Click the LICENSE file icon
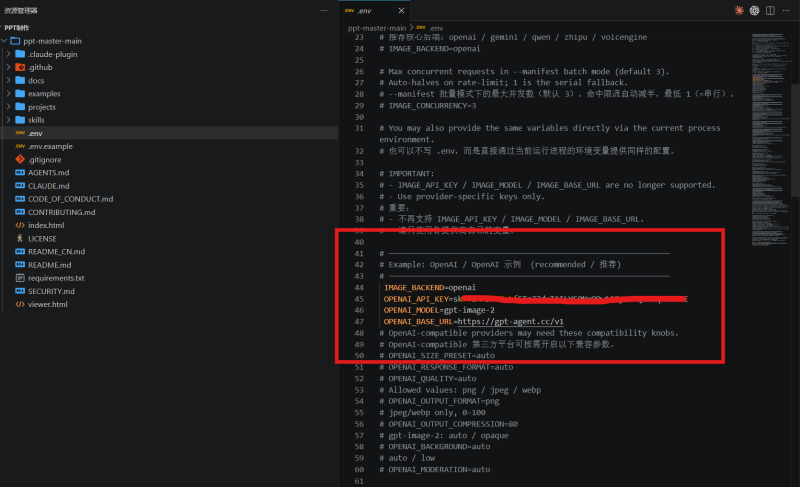Viewport: 800px width, 487px height. click(x=20, y=239)
